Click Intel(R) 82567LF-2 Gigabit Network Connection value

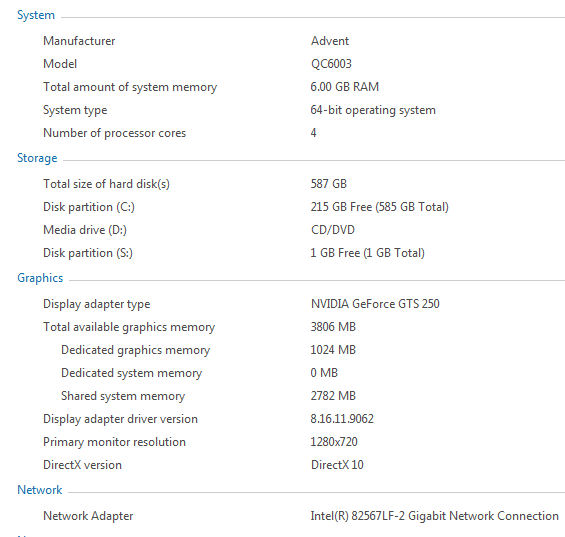point(435,516)
